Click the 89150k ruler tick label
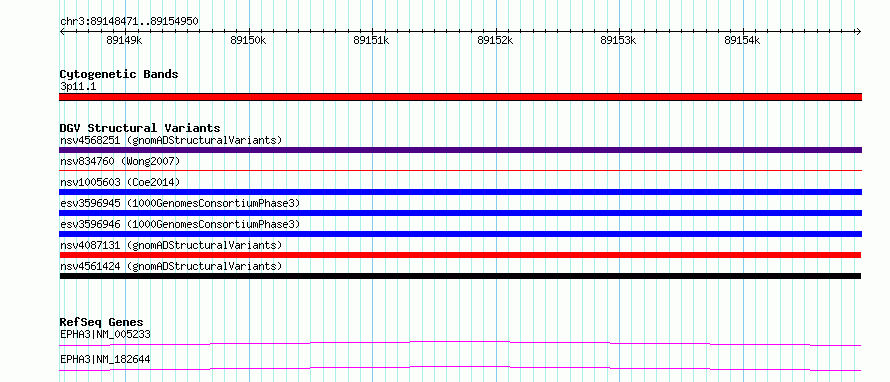 tap(248, 41)
